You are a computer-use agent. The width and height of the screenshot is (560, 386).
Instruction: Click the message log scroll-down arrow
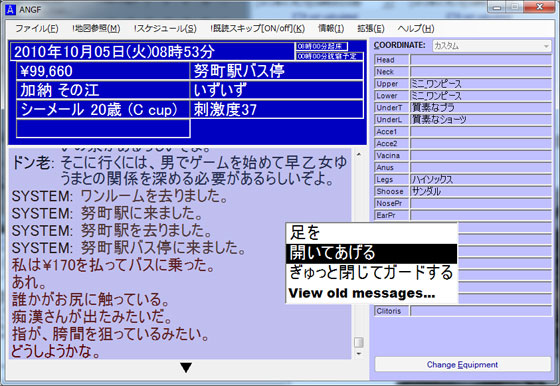coord(359,354)
